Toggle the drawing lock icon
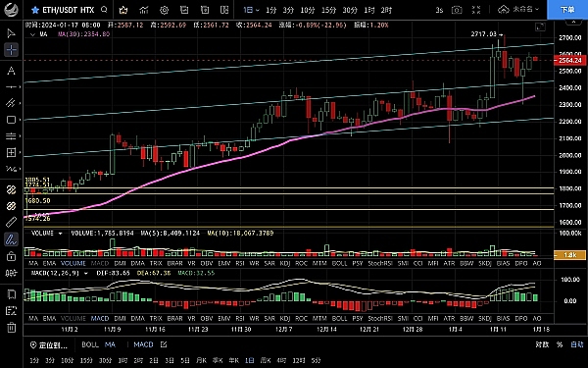Screen dimensions: 588x368 (11, 256)
